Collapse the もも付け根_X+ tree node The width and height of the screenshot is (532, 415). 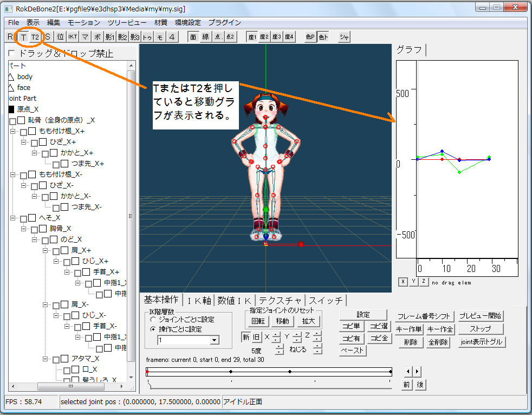tap(13, 132)
